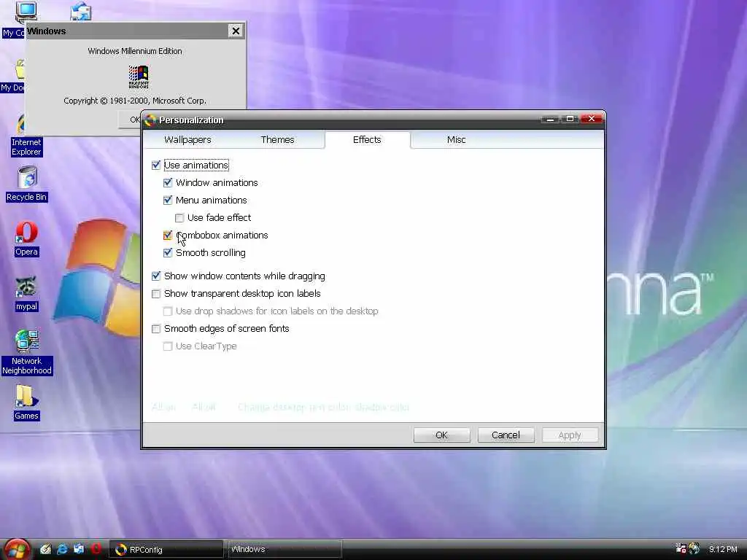Uncheck Window animations

[167, 183]
